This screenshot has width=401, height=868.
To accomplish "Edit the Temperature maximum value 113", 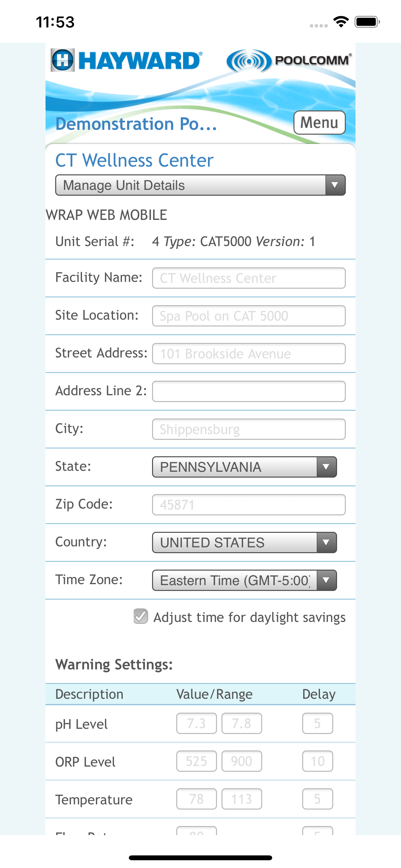I will pos(242,799).
